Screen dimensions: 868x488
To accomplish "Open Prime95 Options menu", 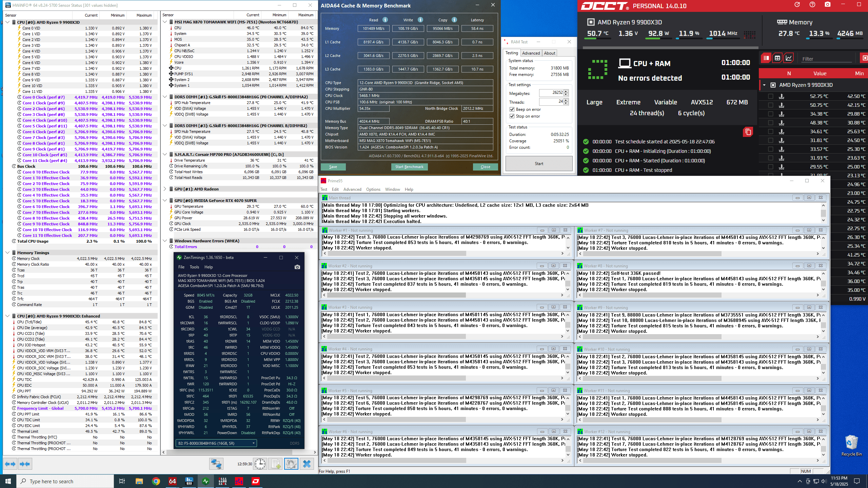I will 373,189.
